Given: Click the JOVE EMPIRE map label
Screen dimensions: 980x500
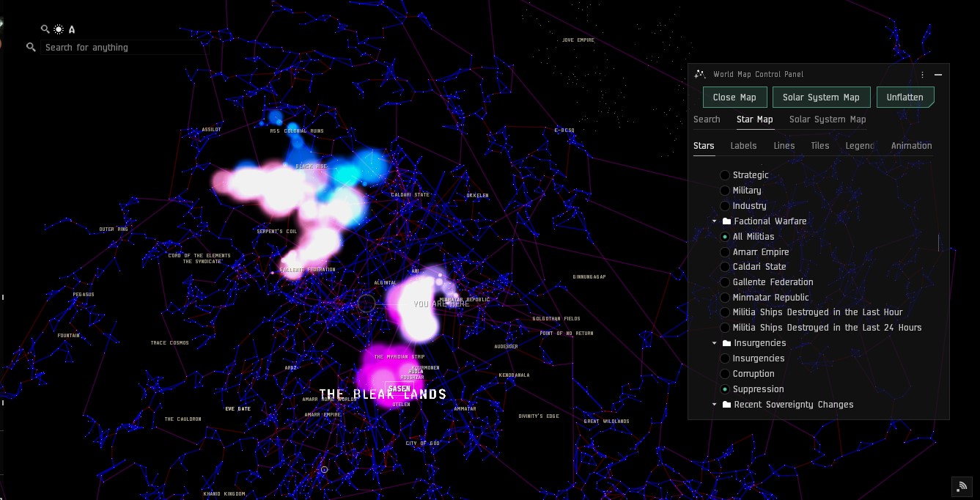Looking at the screenshot, I should click(x=578, y=40).
